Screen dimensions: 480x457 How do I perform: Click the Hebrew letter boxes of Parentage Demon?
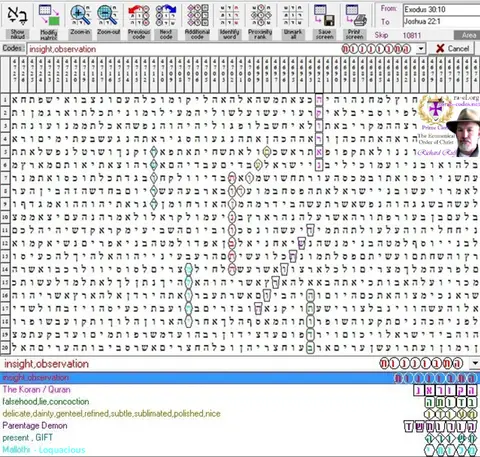(440, 426)
